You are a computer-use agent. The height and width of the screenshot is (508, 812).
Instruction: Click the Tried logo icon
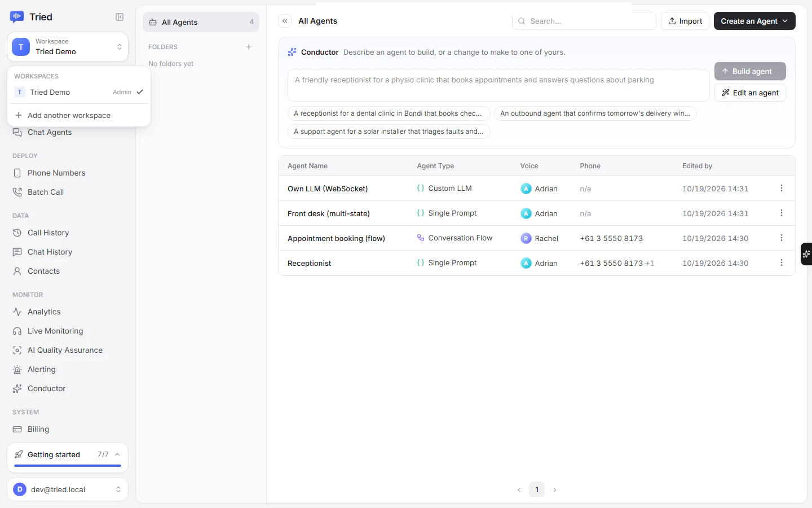(17, 17)
